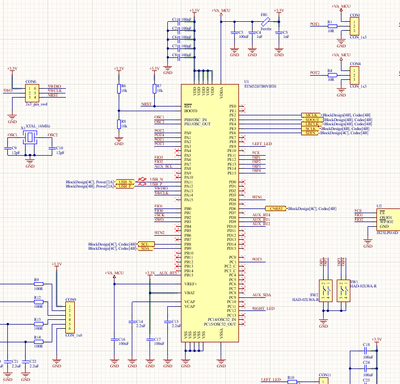Select the U1 STM32 microcontroller body
400x384 pixels.
(x=210, y=213)
